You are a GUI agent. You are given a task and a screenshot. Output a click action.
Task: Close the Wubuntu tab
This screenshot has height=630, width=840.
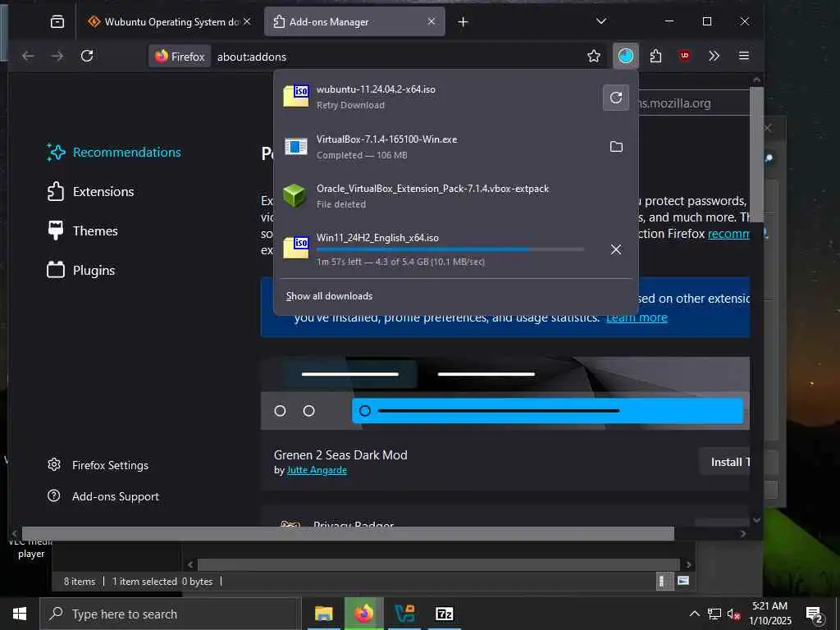click(x=247, y=21)
